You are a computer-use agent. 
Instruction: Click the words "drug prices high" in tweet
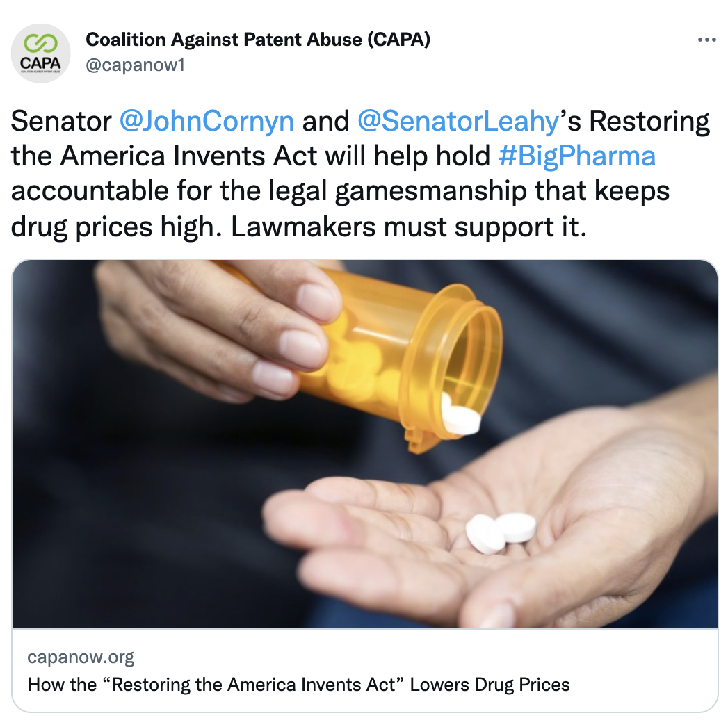point(116,227)
